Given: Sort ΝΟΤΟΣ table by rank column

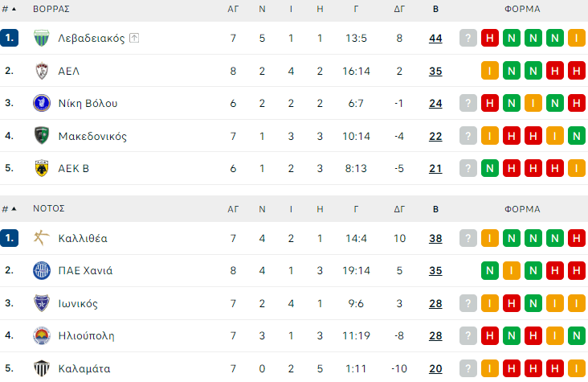Looking at the screenshot, I should point(9,208).
